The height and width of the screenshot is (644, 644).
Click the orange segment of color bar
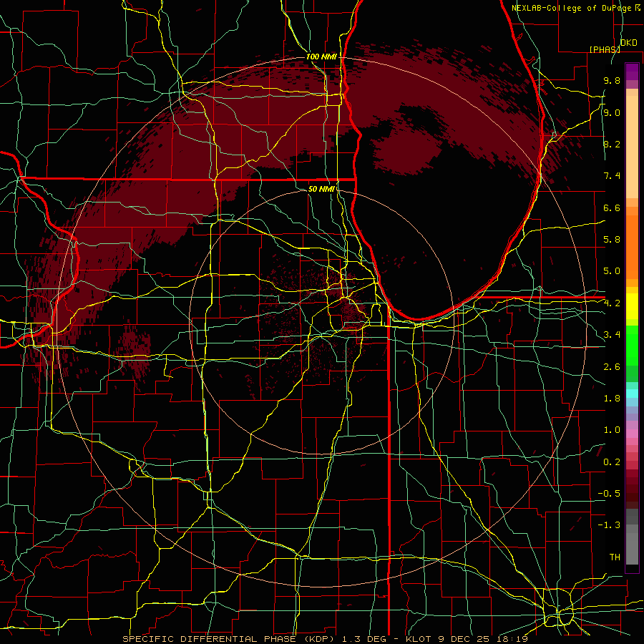click(632, 246)
